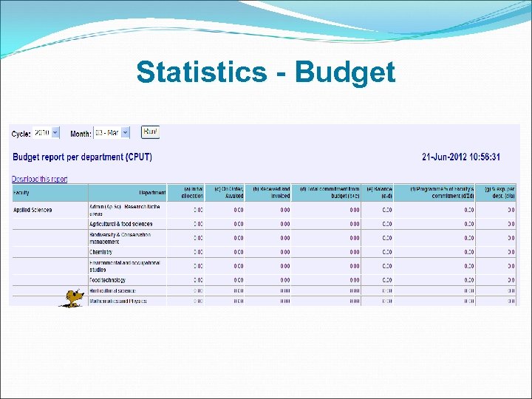532x399 pixels.
Task: Click the (d) Total commitment from budget header
Action: click(326, 193)
